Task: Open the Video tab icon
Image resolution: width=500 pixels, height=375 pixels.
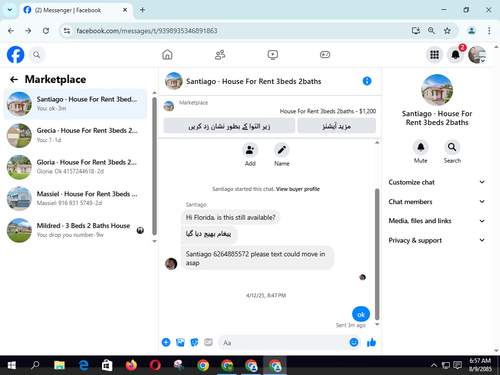Action: point(273,55)
